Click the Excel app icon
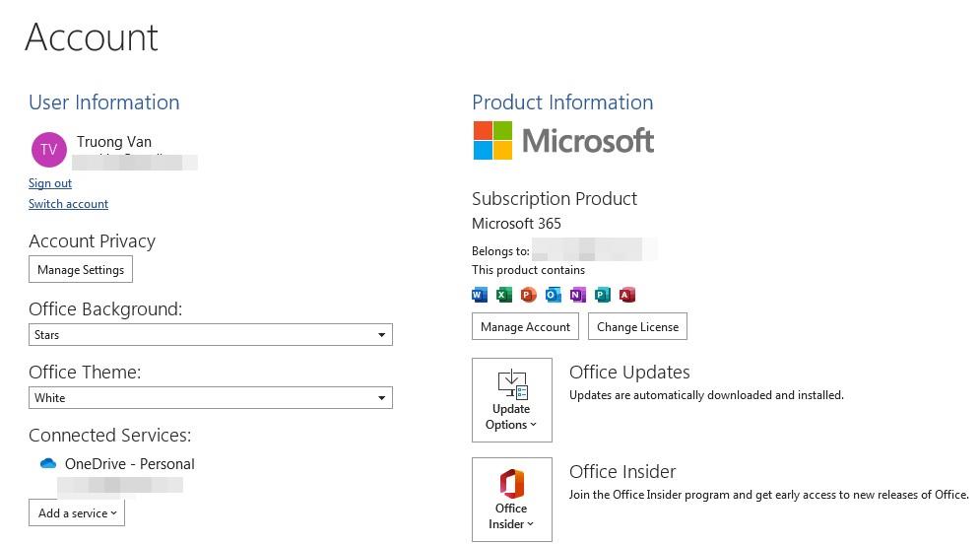Viewport: 980px width, 545px height. tap(503, 295)
